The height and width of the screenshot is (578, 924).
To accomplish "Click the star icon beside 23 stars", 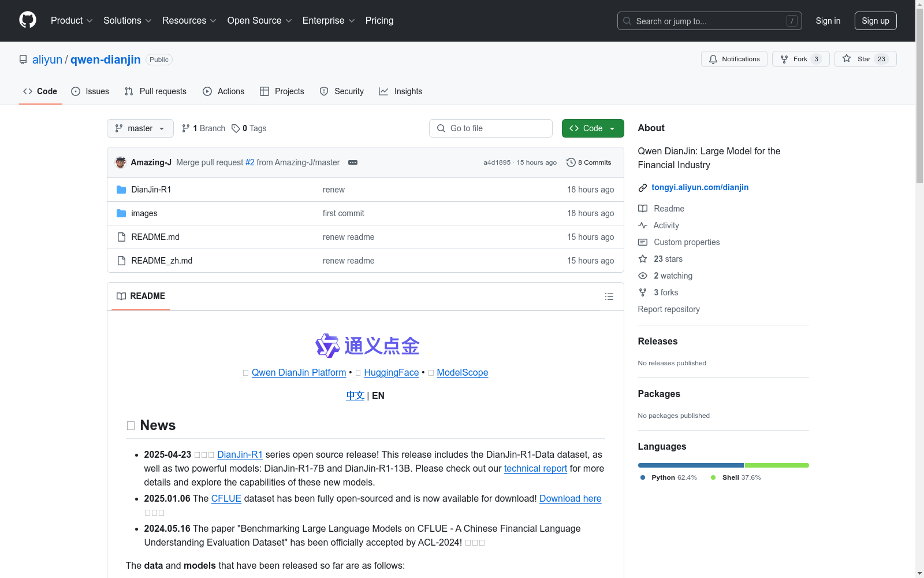I will 643,259.
